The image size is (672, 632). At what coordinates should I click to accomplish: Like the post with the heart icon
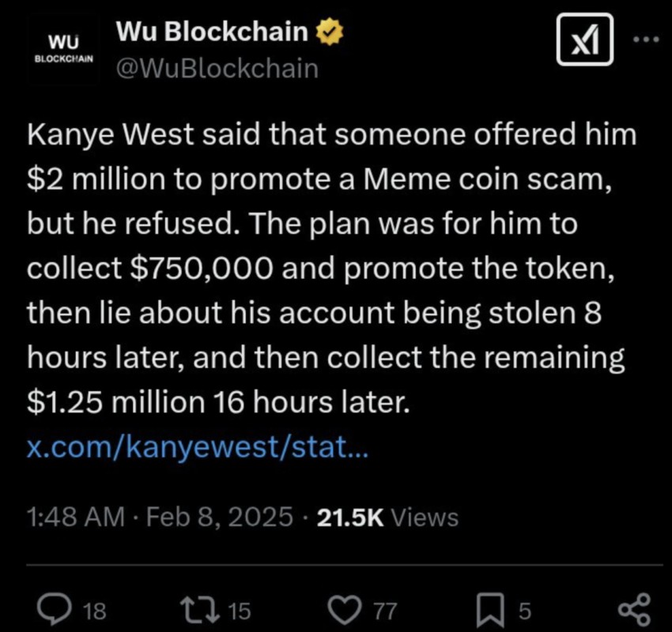click(x=345, y=610)
